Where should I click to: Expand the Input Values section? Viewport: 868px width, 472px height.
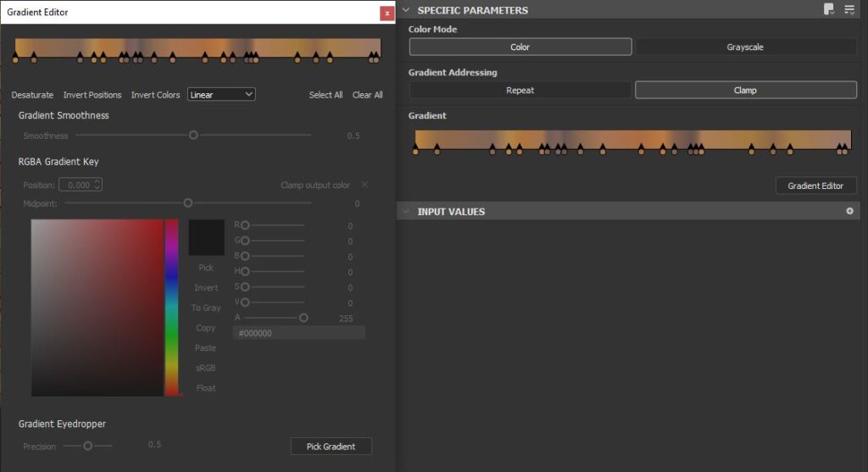[406, 211]
